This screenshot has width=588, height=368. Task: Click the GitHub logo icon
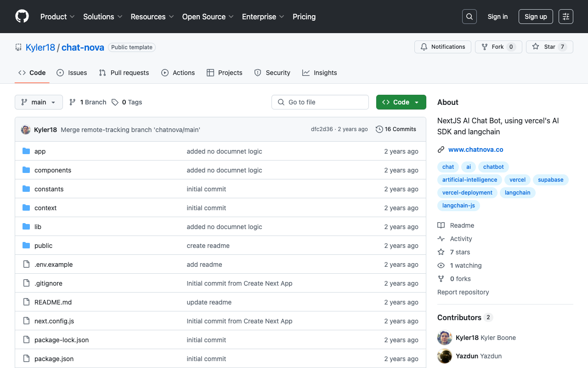coord(22,17)
